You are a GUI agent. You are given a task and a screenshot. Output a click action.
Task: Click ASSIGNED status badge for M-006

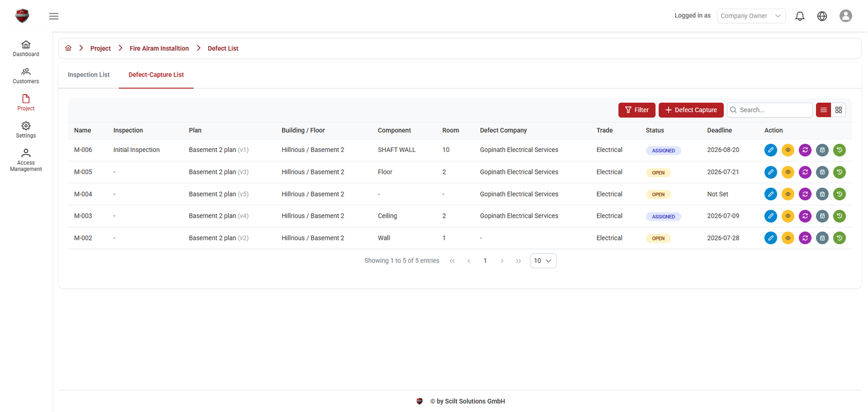pos(663,151)
